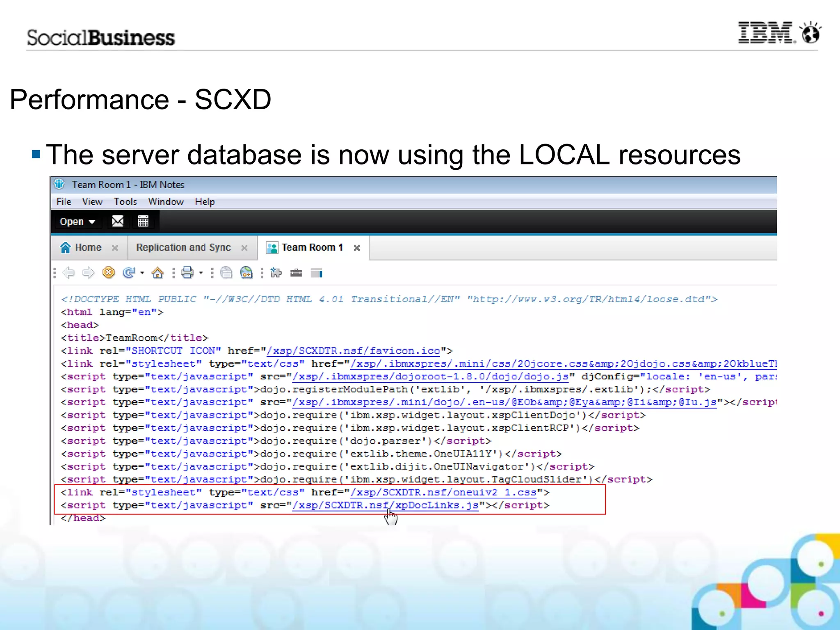The image size is (840, 630).
Task: Click the bookmark globe with star icon
Action: coord(246,273)
